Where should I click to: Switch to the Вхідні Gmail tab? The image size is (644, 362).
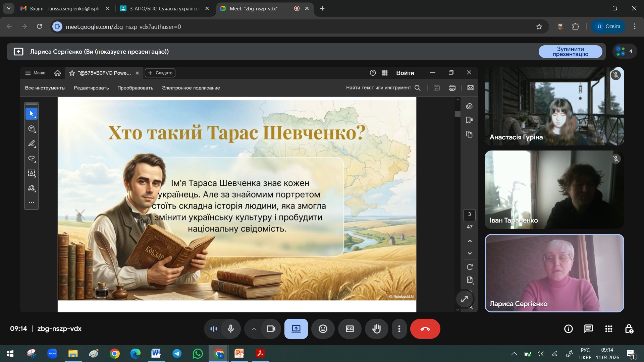(64, 9)
